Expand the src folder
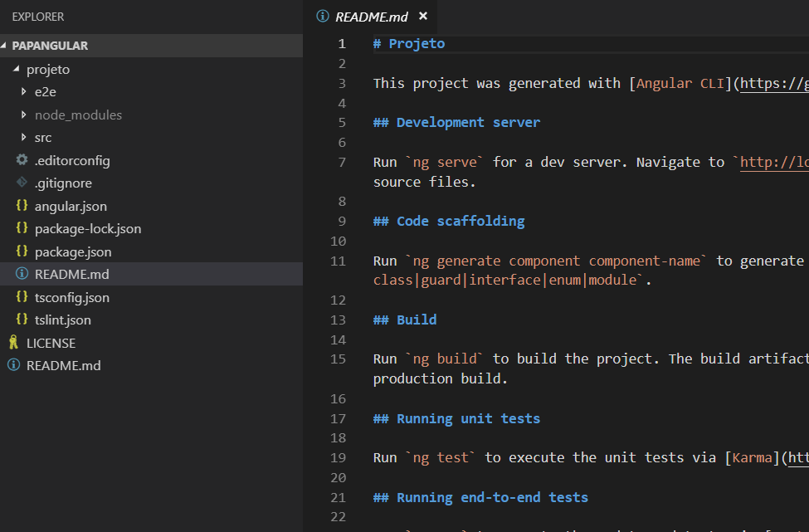Screen dimensions: 809x532 click(24, 137)
